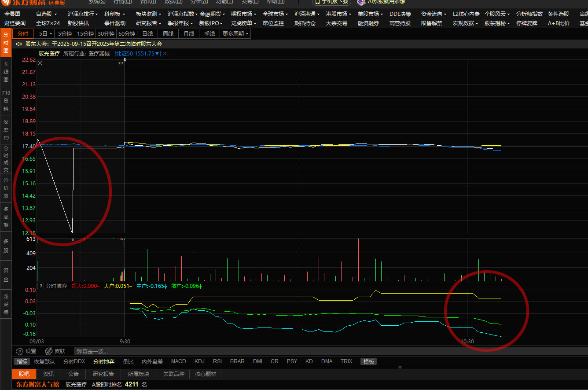Image resolution: width=588 pixels, height=390 pixels.
Task: Open the 分时成交 sidebar item
Action: click(6, 159)
